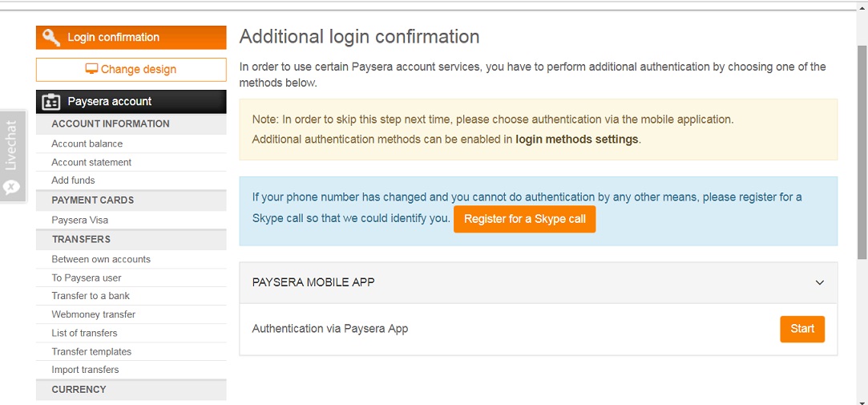Viewport: 868px width, 405px height.
Task: Open the Livechat speech bubble icon
Action: [11, 188]
